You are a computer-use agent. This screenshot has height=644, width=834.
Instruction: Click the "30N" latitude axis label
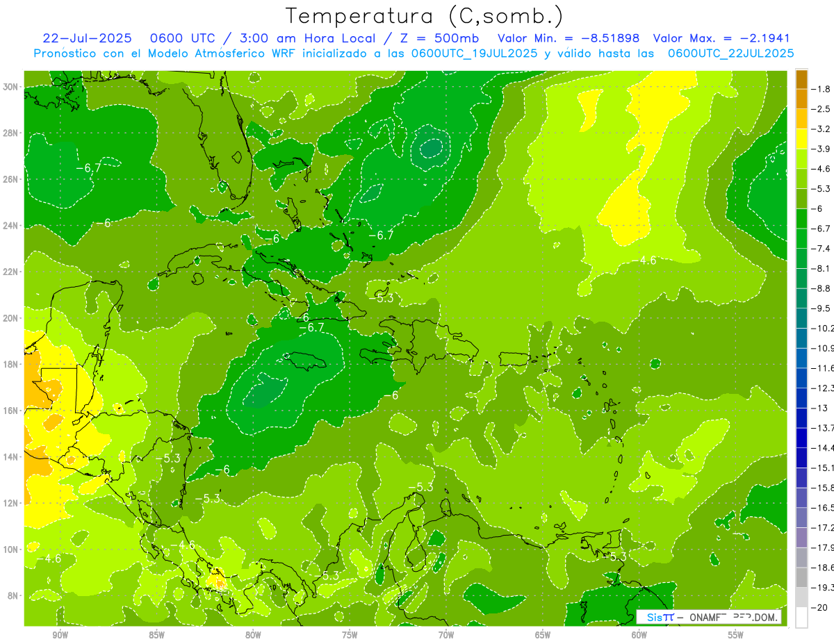pyautogui.click(x=12, y=87)
